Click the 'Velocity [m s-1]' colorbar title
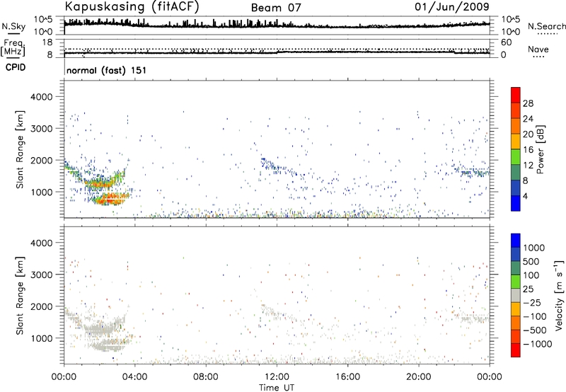The width and height of the screenshot is (566, 392). [559, 295]
